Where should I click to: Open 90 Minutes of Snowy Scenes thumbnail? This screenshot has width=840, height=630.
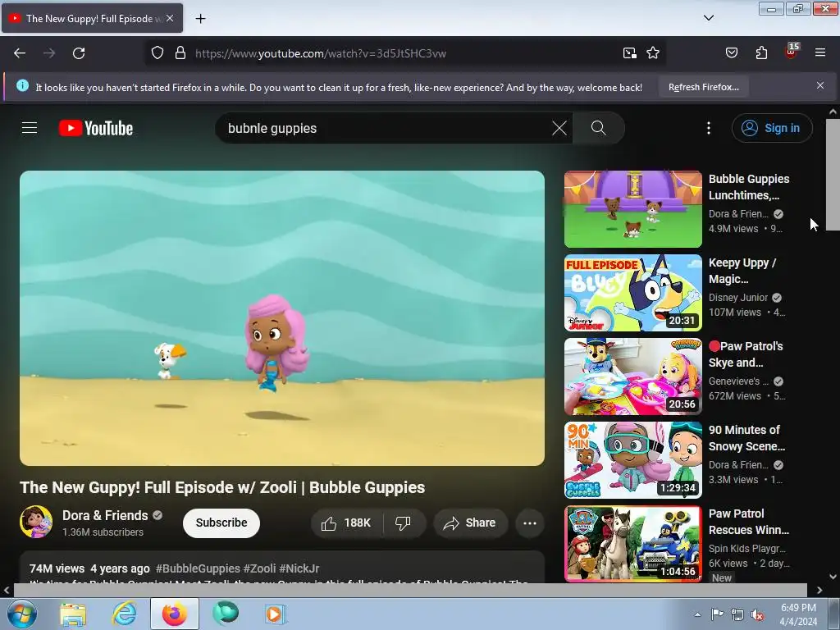pos(632,460)
